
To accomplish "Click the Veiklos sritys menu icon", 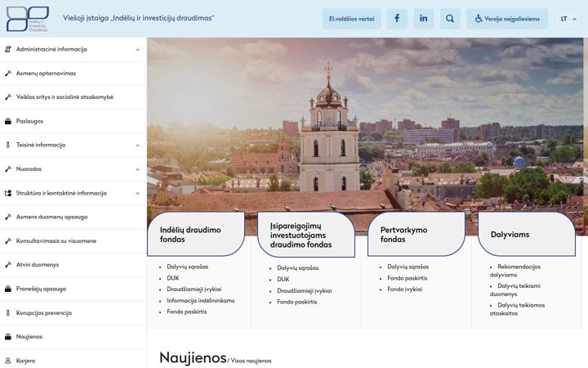I will [8, 96].
